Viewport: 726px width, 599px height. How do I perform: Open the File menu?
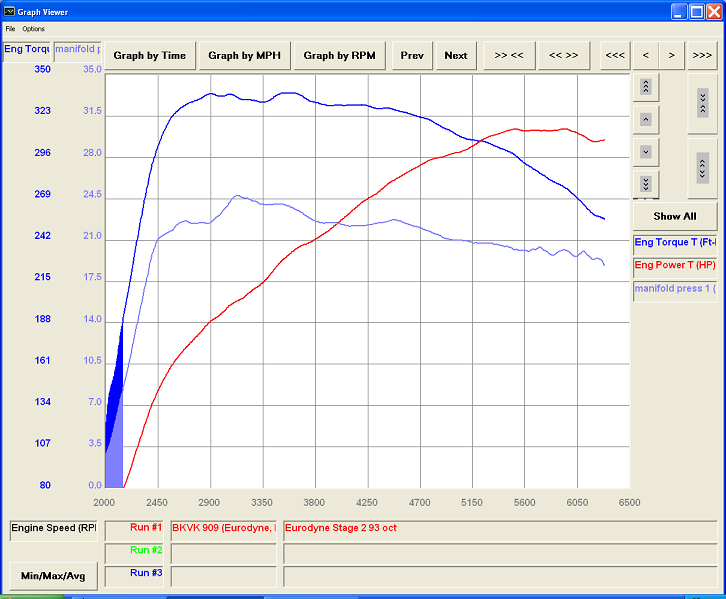point(10,29)
